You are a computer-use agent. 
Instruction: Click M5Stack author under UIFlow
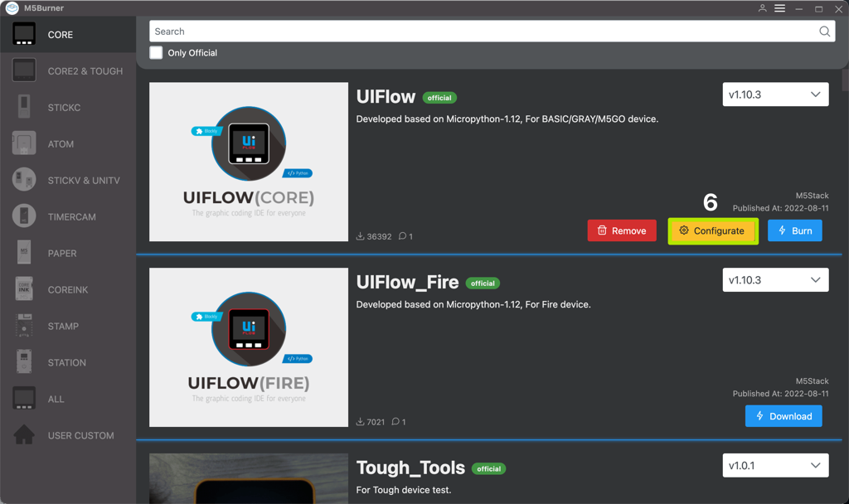point(812,196)
